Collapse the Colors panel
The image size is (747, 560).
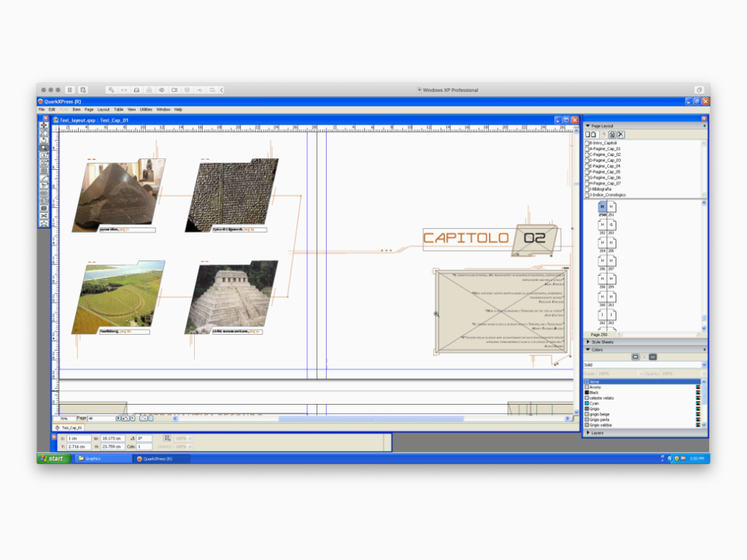(x=588, y=350)
